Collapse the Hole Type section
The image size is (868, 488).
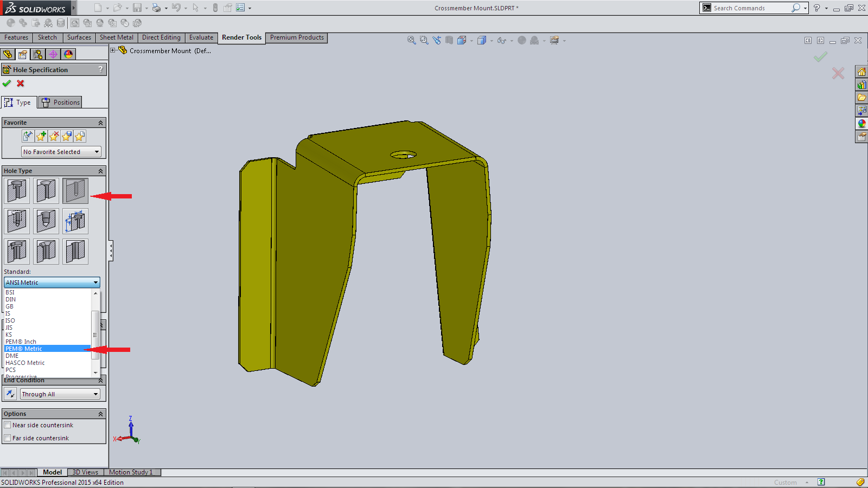[100, 171]
